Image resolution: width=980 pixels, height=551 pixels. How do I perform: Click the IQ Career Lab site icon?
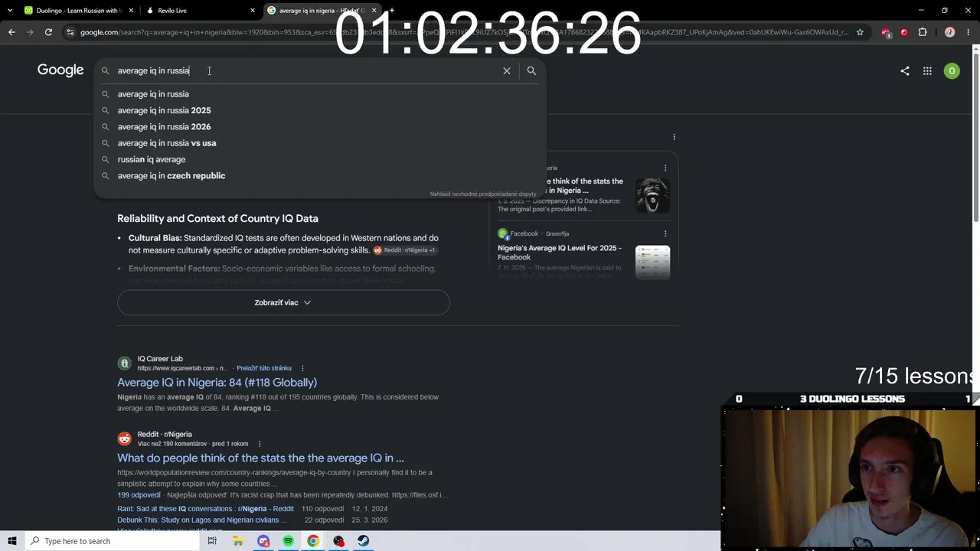click(x=124, y=364)
